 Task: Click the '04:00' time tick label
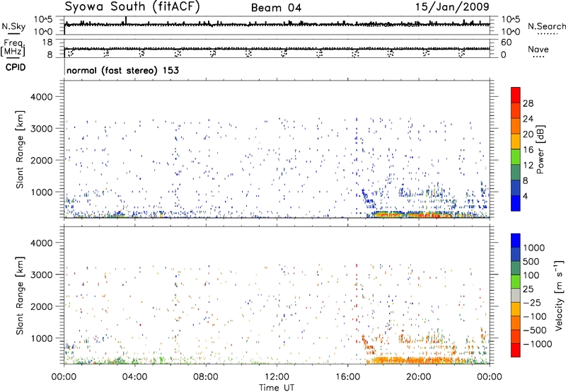(x=134, y=377)
